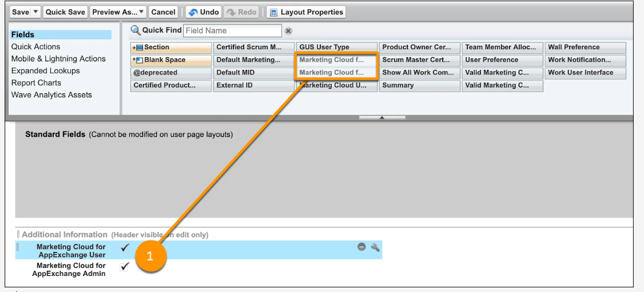Select Expanded Lookups category
The image size is (644, 292).
click(x=46, y=71)
